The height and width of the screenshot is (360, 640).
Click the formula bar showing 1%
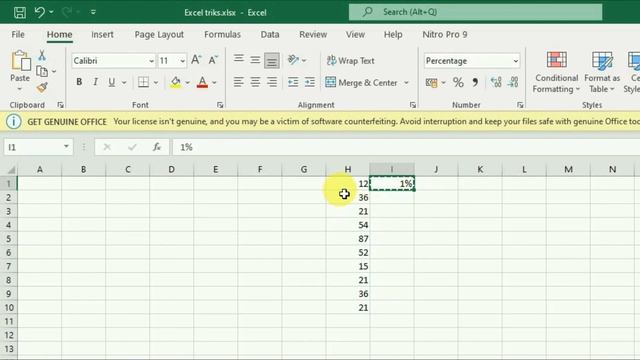(x=406, y=147)
